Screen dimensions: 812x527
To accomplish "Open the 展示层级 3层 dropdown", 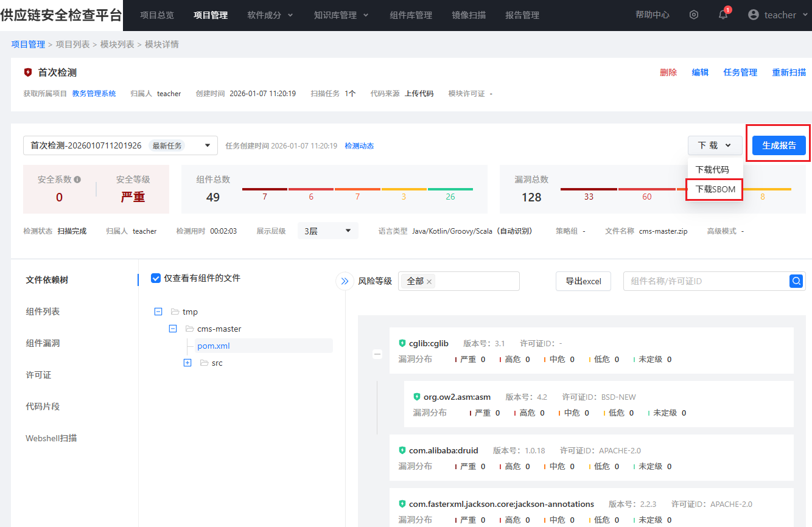I will tap(327, 231).
